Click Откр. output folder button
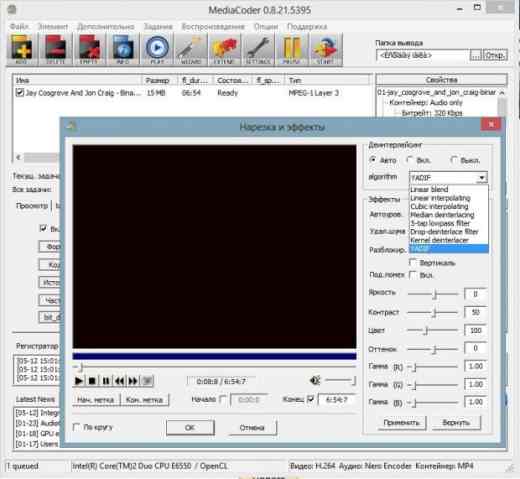This screenshot has width=520, height=479. click(495, 55)
